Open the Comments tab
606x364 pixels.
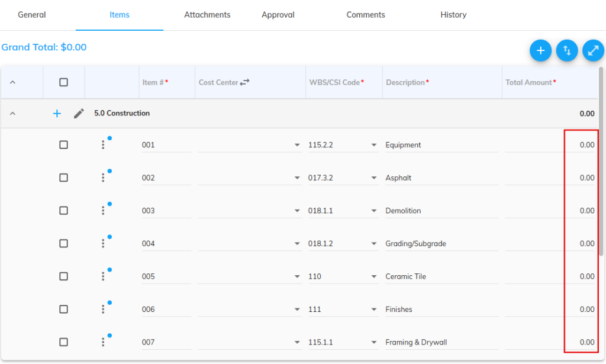coord(366,15)
